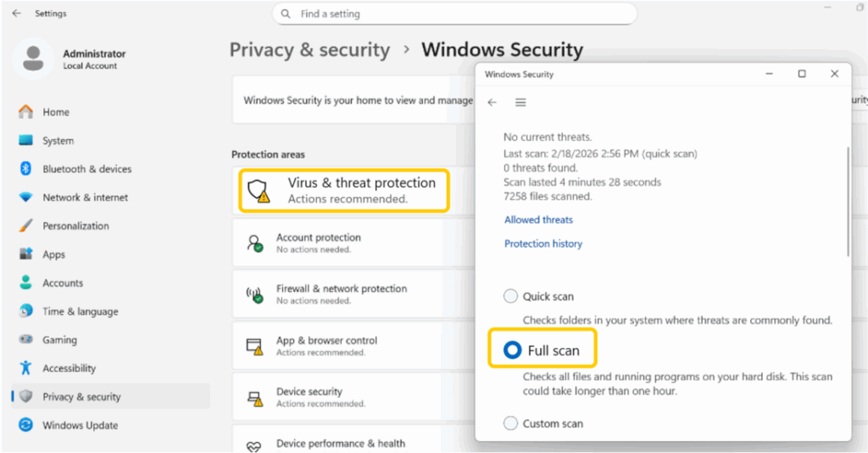868x453 pixels.
Task: Select the Quick scan radio button
Action: (x=510, y=296)
